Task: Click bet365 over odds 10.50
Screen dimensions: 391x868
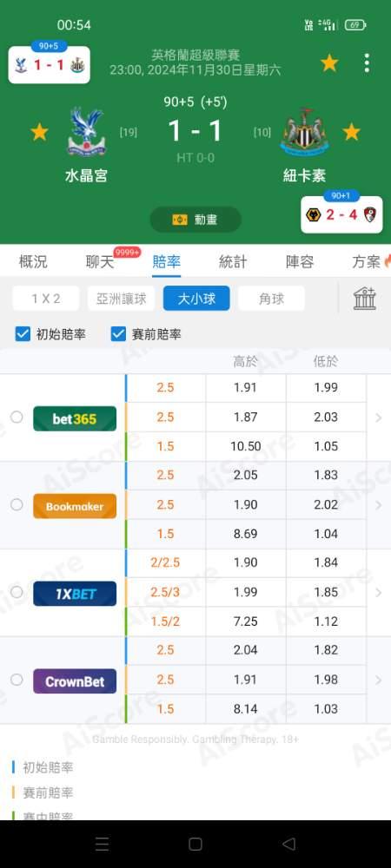Action: pyautogui.click(x=246, y=446)
